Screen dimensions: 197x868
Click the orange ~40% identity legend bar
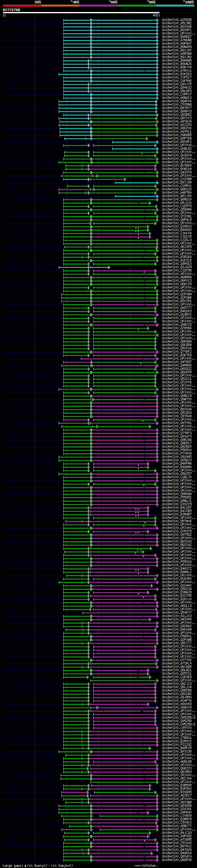click(x=60, y=6)
